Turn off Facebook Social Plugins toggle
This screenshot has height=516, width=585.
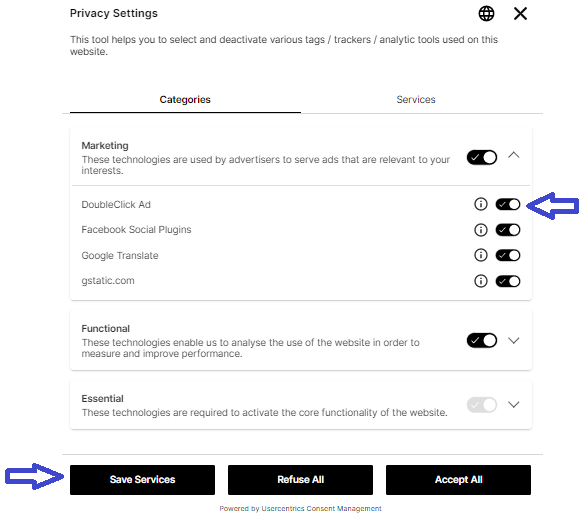click(x=508, y=230)
